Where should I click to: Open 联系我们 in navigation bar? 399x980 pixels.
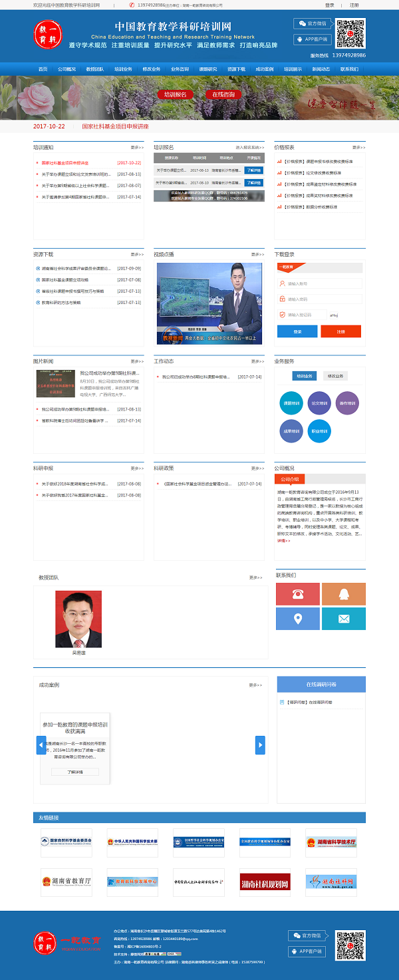349,69
